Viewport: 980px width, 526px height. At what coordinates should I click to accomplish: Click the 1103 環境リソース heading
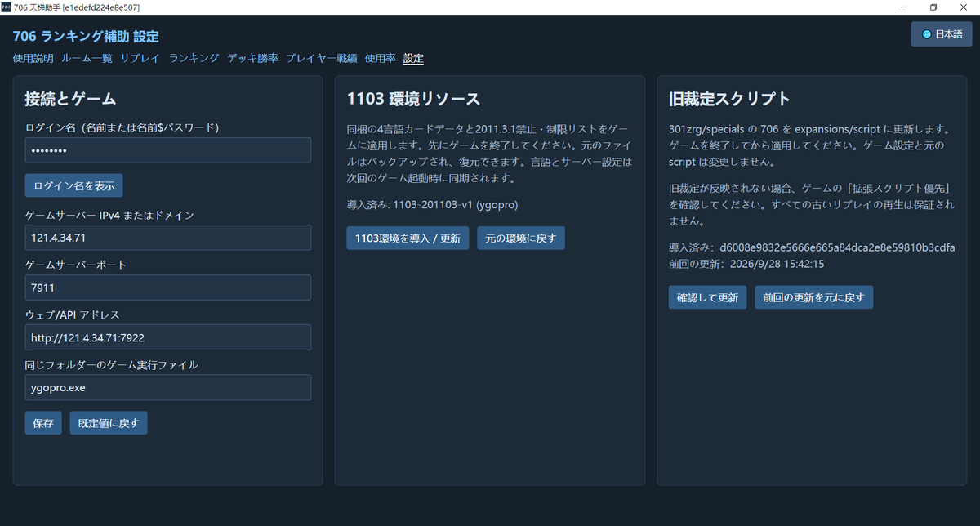click(x=413, y=99)
